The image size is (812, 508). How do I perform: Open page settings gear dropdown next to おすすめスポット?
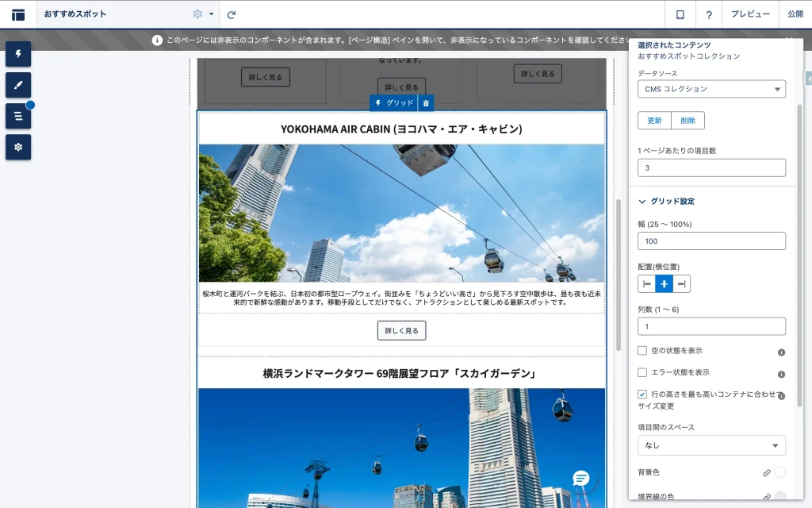tap(202, 14)
